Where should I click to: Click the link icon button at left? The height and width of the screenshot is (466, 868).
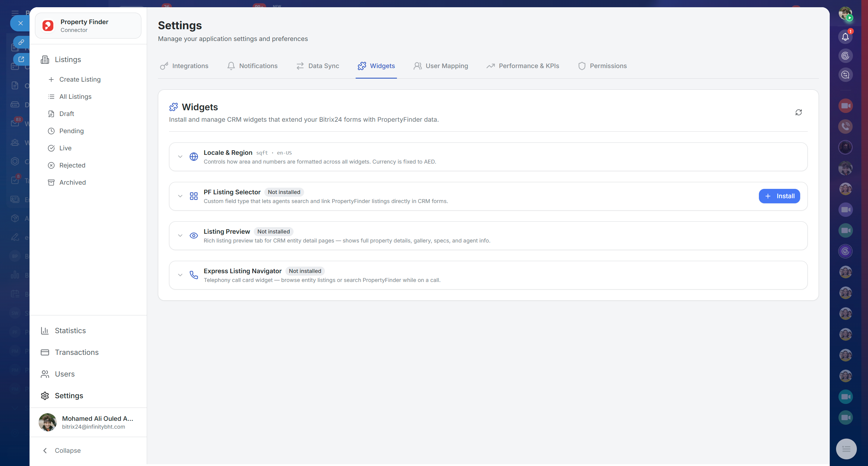pos(21,42)
